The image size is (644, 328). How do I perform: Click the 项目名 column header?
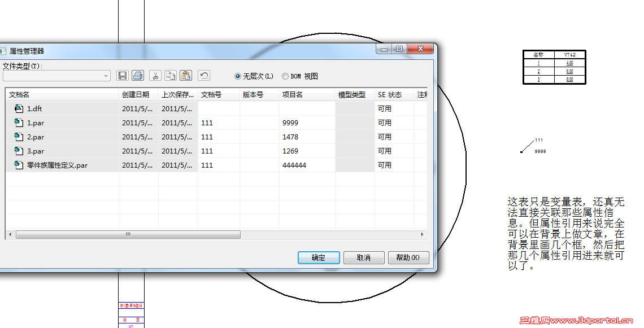pyautogui.click(x=307, y=94)
